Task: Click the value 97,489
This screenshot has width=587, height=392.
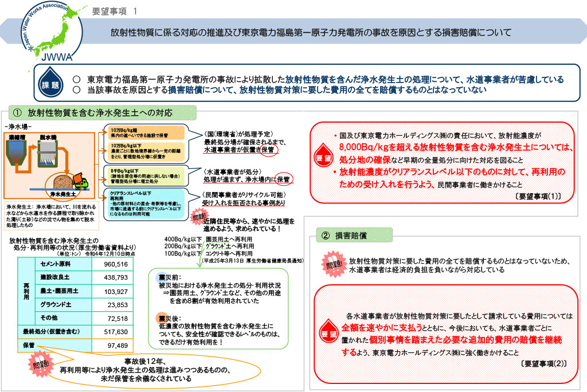Action: (118, 346)
